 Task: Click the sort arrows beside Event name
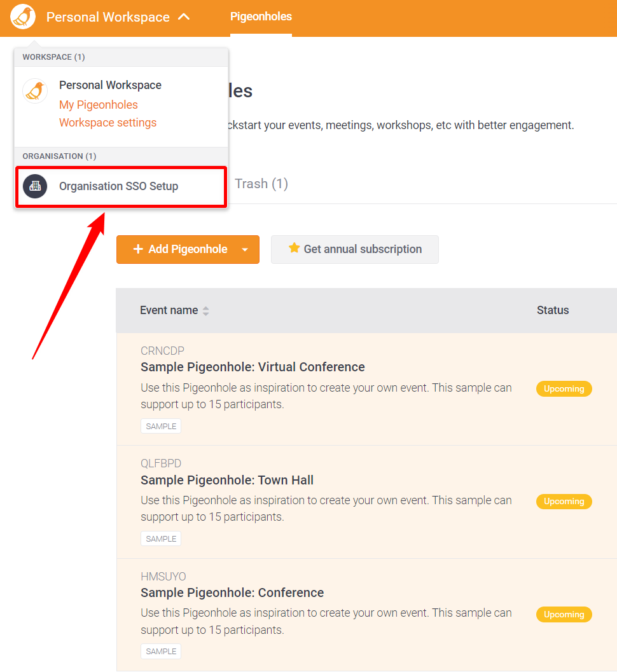coord(205,311)
